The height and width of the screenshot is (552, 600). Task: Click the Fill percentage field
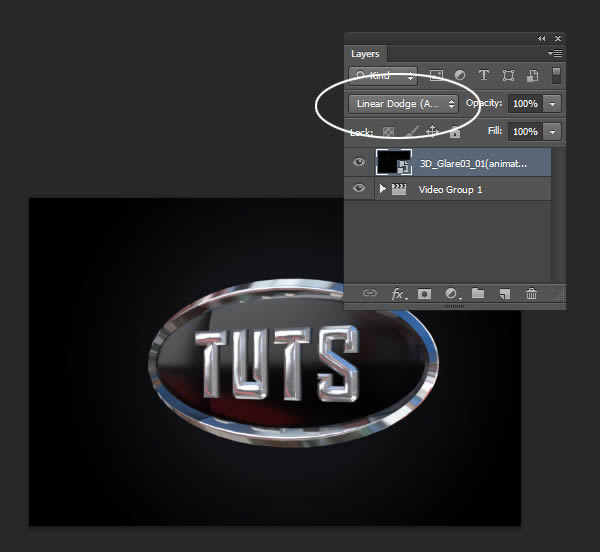click(x=525, y=132)
